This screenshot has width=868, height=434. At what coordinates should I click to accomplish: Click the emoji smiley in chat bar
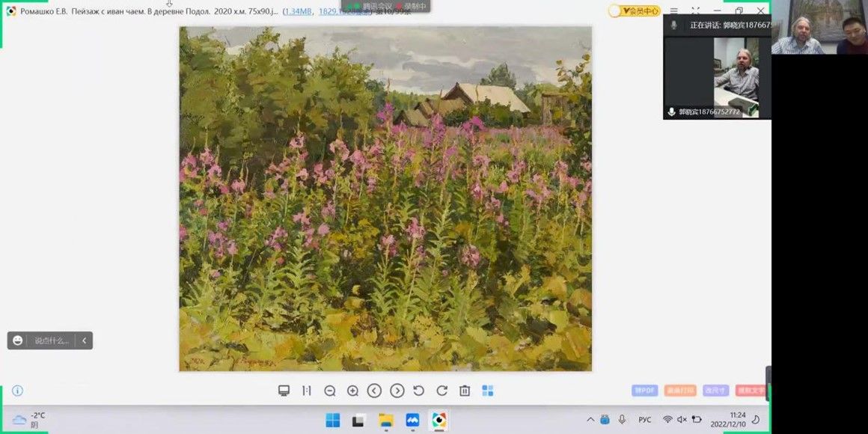[18, 340]
